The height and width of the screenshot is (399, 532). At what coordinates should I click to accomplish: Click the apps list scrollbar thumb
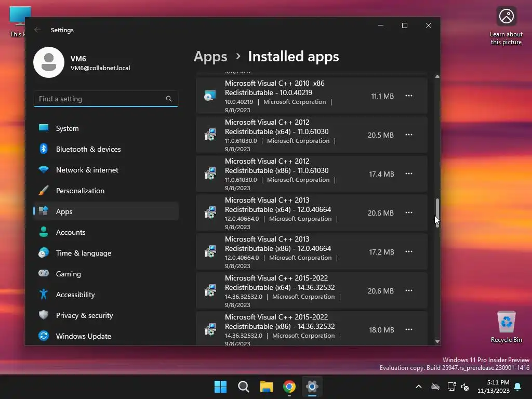[x=437, y=212]
